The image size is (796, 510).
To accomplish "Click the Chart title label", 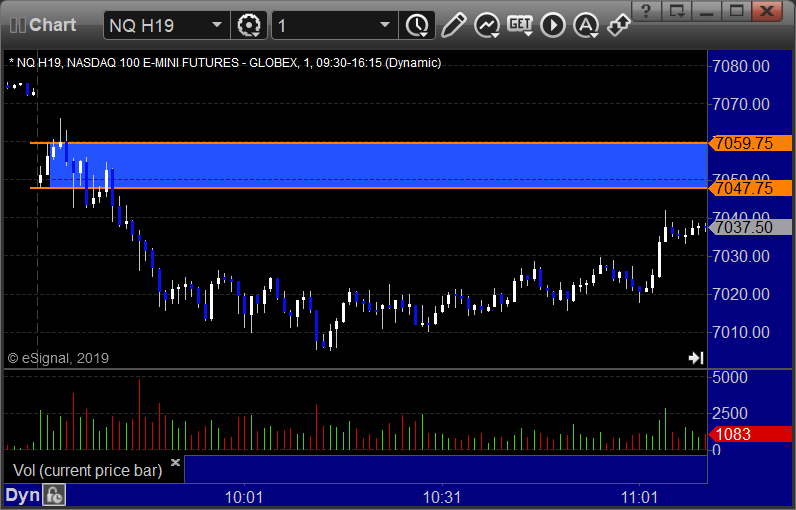I will (x=53, y=25).
